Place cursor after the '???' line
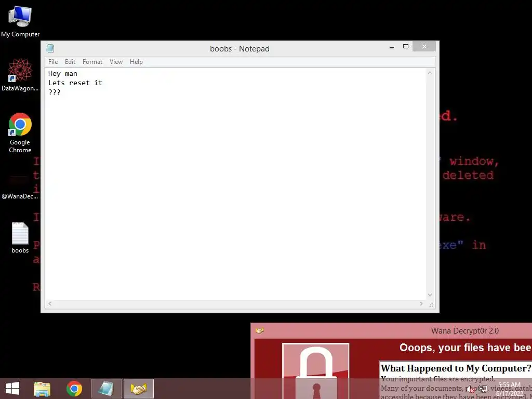The width and height of the screenshot is (532, 399). [x=61, y=92]
